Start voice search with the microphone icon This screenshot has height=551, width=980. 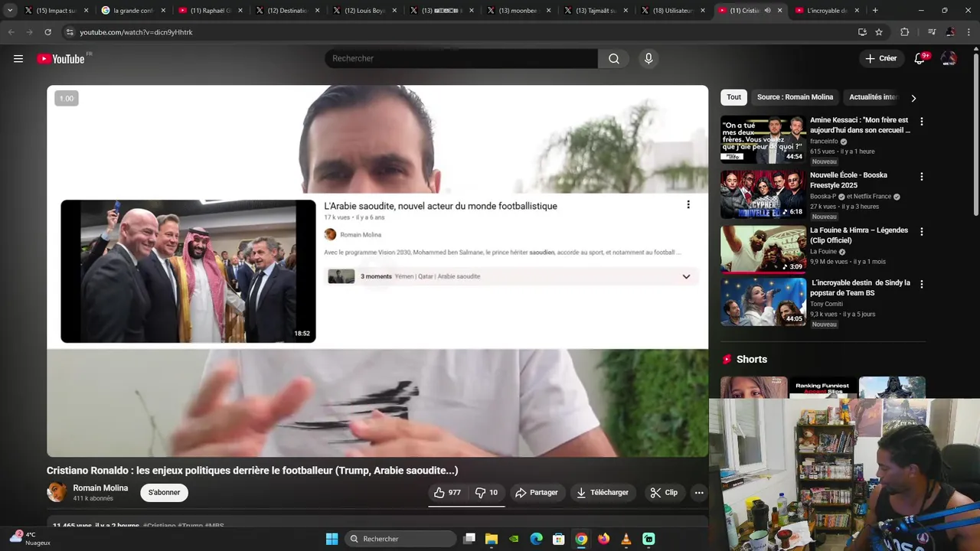point(648,59)
